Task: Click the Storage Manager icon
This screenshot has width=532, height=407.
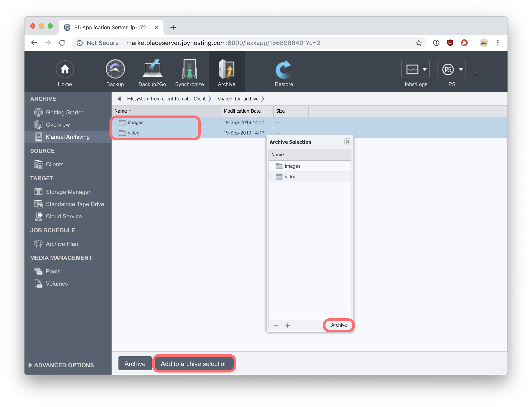Action: click(38, 192)
